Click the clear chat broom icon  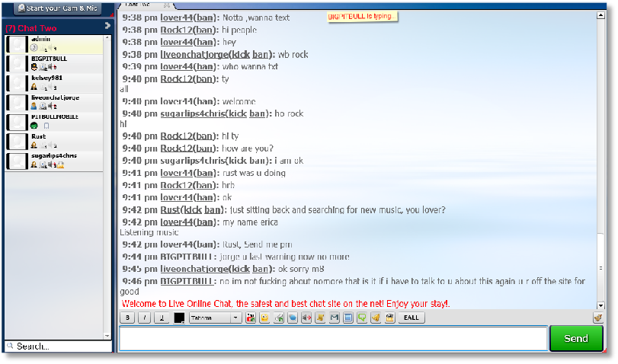598,318
